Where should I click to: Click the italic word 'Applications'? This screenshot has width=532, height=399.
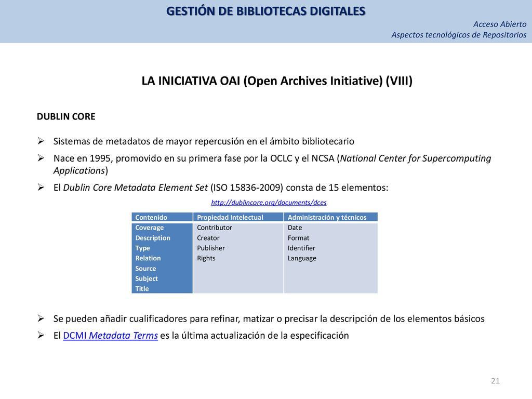tap(79, 170)
